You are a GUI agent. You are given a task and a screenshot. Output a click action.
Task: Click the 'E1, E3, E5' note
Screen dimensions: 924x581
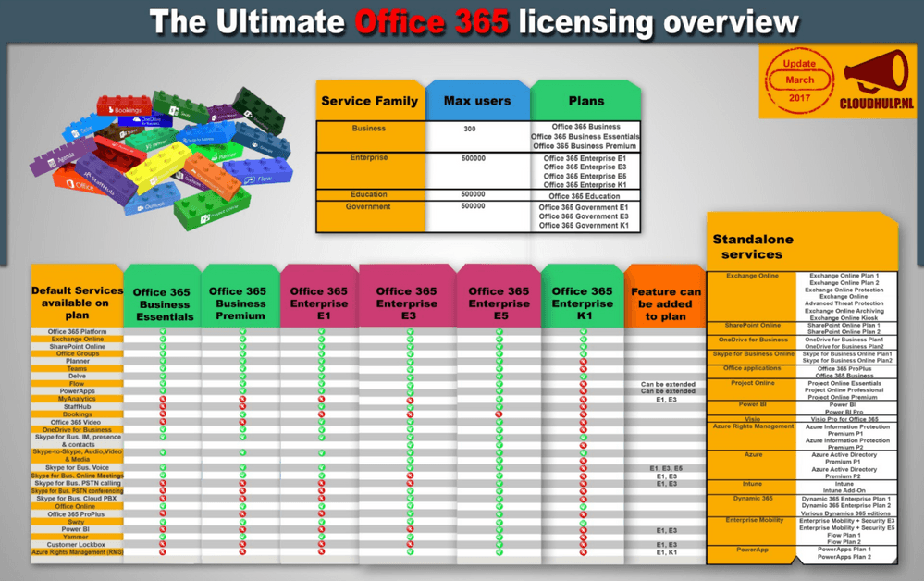point(667,468)
